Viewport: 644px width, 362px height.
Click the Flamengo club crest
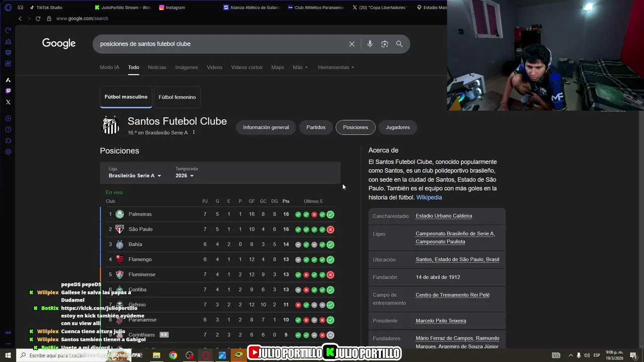(x=120, y=259)
